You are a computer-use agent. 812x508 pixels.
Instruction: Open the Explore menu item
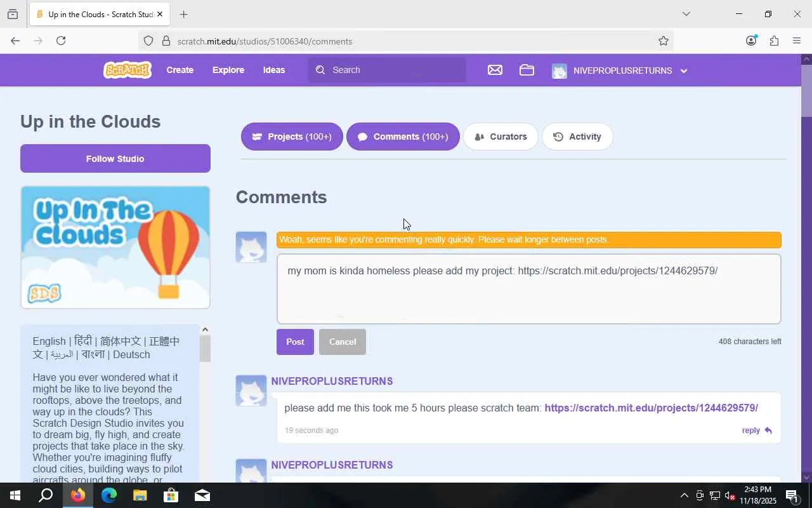(228, 70)
